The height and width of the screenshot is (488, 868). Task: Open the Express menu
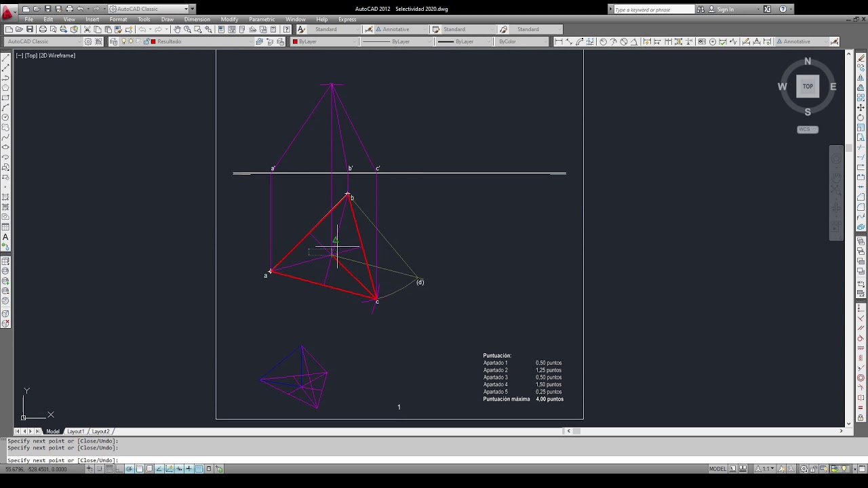pyautogui.click(x=347, y=20)
